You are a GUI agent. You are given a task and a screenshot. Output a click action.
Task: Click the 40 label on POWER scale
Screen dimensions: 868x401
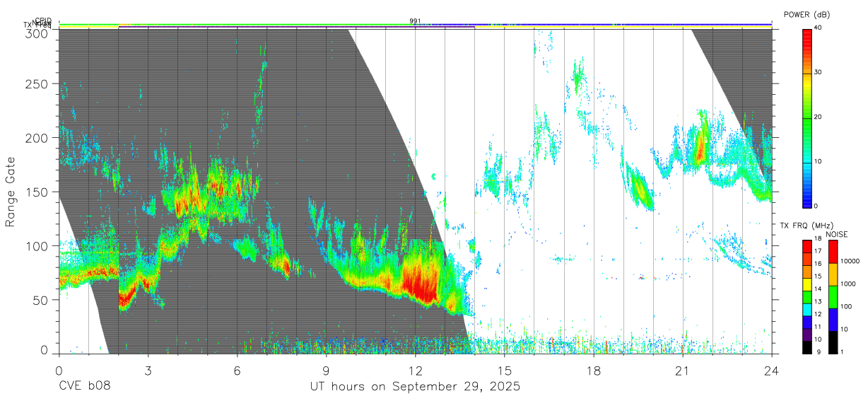819,28
